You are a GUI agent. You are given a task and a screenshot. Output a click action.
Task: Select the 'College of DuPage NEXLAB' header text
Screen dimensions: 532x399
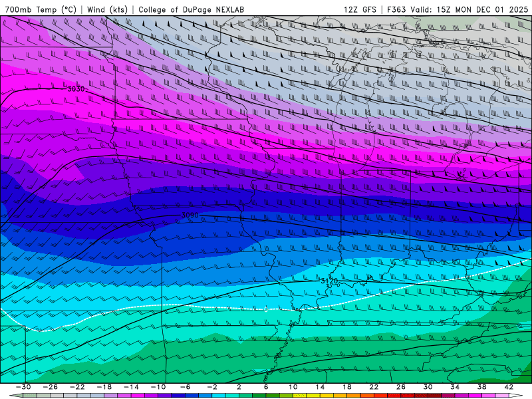[191, 9]
